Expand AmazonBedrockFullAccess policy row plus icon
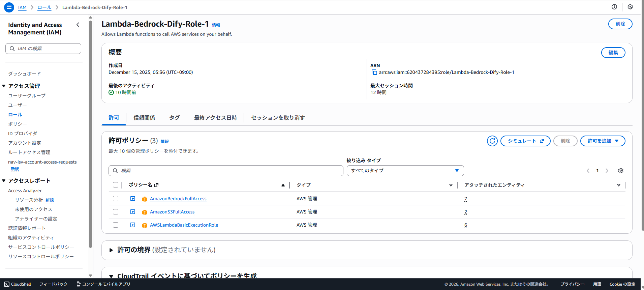The width and height of the screenshot is (644, 290). pos(133,199)
